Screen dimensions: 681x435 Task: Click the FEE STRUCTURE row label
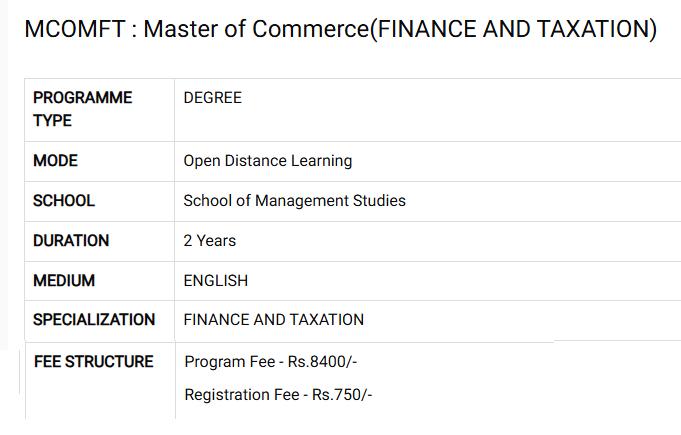(94, 361)
